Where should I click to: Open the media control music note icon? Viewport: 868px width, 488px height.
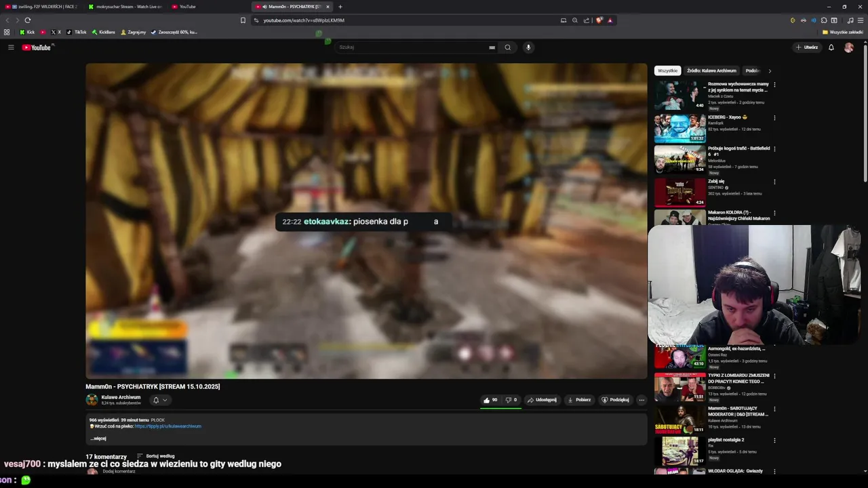pyautogui.click(x=850, y=20)
